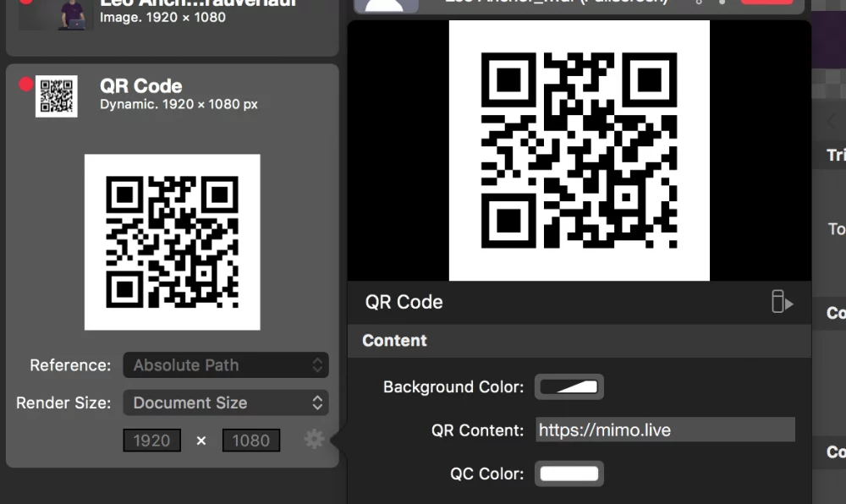
Task: Open the Render Size Document Size dropdown
Action: [226, 403]
